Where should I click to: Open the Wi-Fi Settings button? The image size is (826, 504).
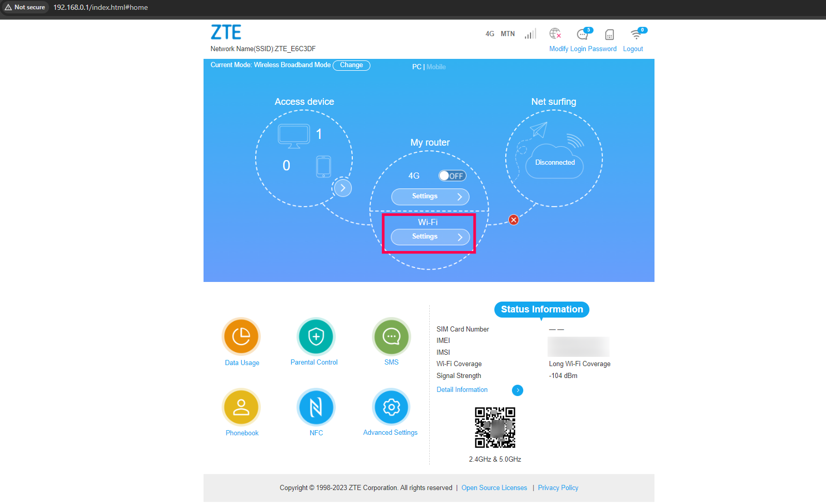click(x=430, y=237)
